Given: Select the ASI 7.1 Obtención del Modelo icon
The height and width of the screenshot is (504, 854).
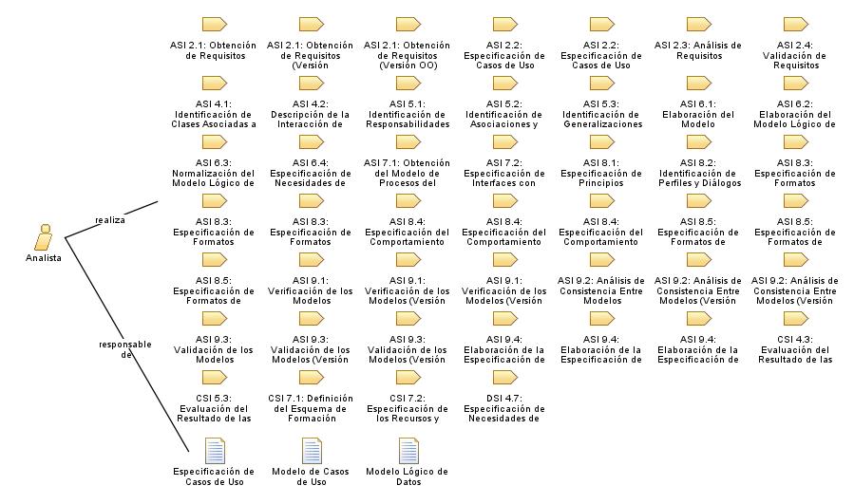Looking at the screenshot, I should coord(408,142).
